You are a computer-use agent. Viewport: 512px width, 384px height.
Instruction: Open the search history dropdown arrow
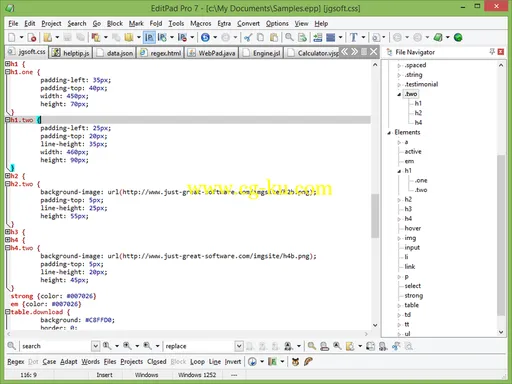pyautogui.click(x=95, y=346)
